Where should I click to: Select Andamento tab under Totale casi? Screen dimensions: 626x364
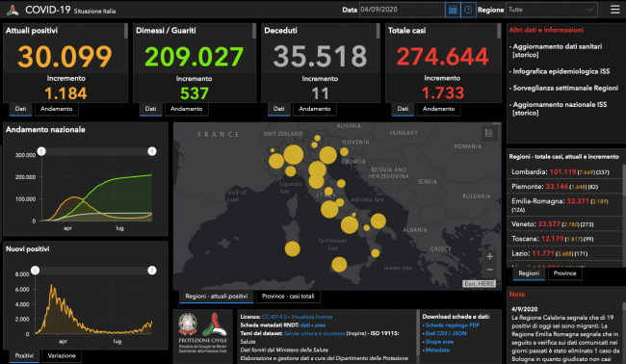[439, 109]
